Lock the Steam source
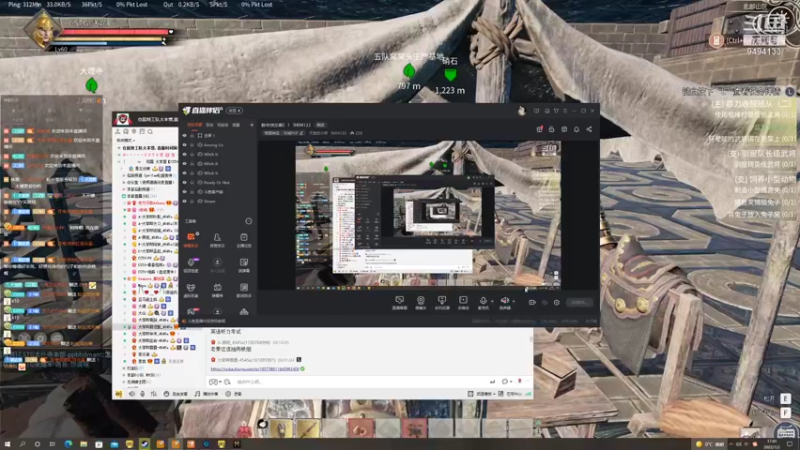The image size is (800, 450). (192, 201)
